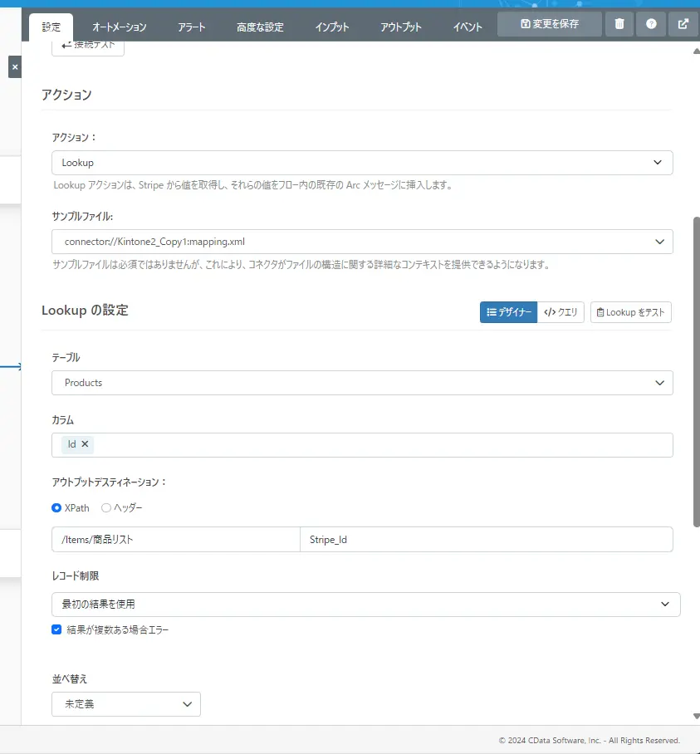The width and height of the screenshot is (700, 754).
Task: Open the レコード制限 dropdown
Action: click(x=366, y=605)
